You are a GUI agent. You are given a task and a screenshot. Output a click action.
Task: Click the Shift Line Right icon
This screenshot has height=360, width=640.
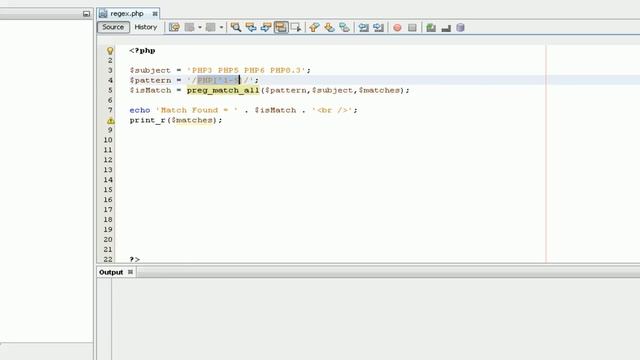(378, 27)
